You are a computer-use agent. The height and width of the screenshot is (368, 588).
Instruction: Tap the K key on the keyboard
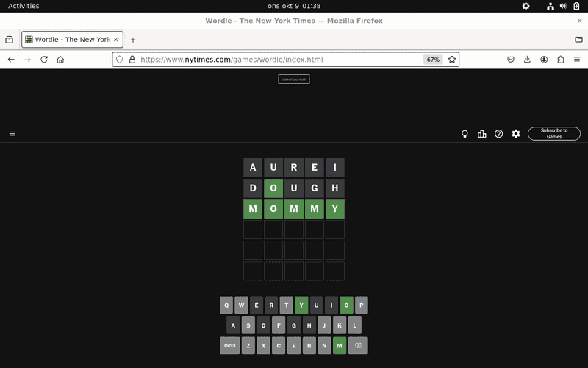click(x=340, y=325)
